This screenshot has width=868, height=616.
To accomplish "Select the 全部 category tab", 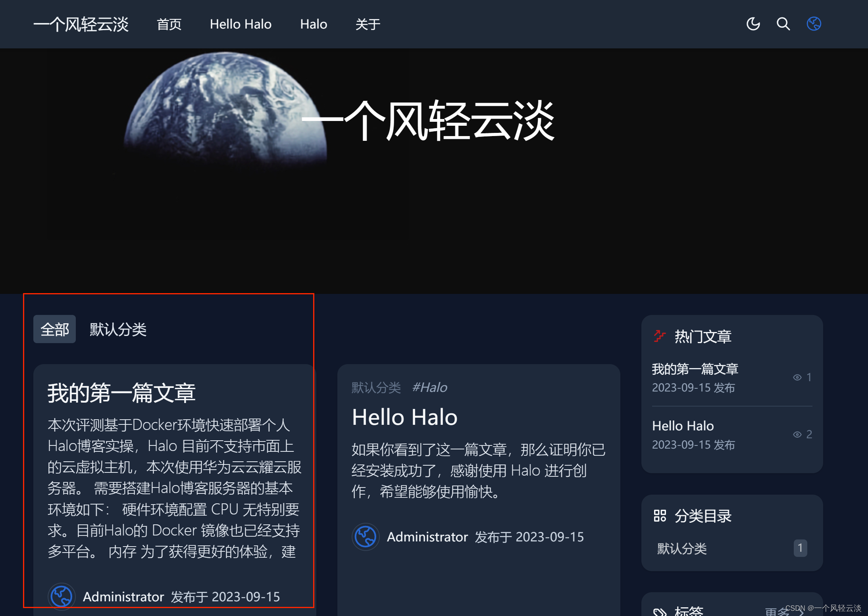I will coord(55,329).
